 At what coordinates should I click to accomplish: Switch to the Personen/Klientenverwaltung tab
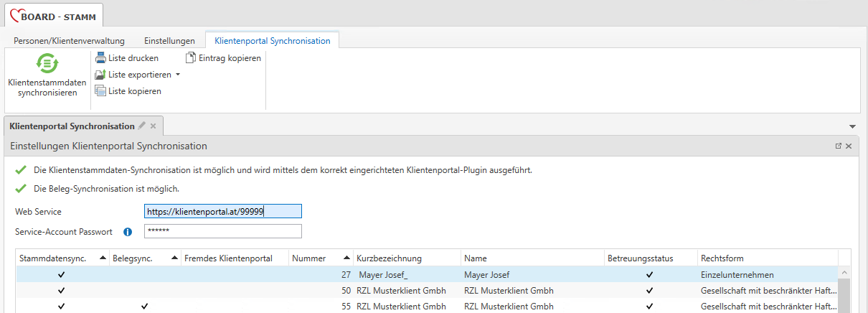[x=70, y=41]
